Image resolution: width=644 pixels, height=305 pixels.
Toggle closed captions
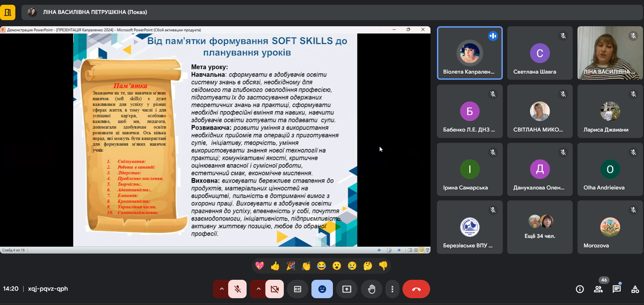pyautogui.click(x=297, y=289)
